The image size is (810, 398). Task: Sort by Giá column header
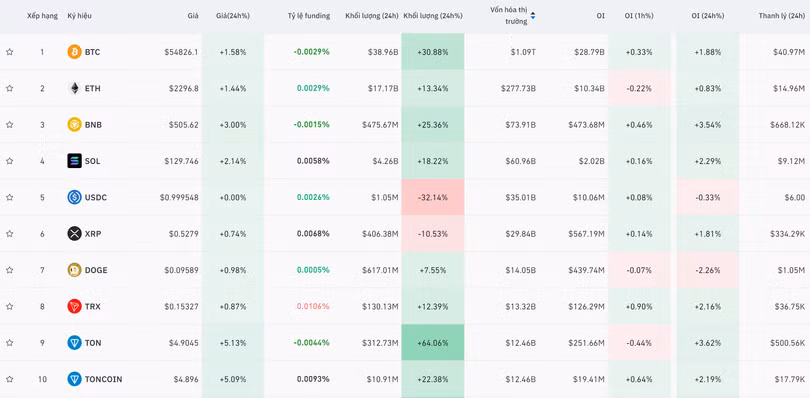click(x=193, y=16)
